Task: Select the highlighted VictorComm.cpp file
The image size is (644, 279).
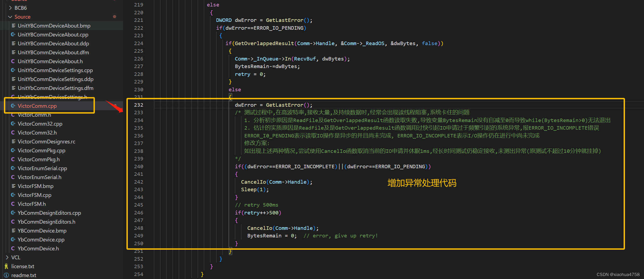Action: [37, 106]
